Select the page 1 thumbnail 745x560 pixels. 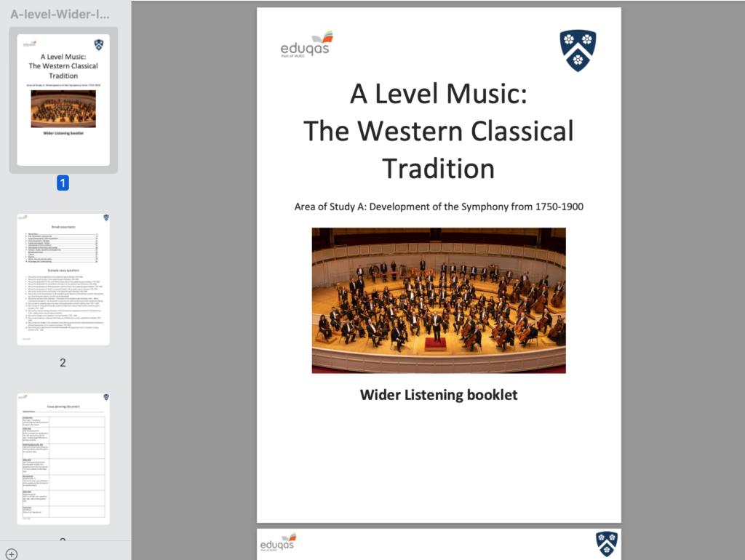point(63,100)
